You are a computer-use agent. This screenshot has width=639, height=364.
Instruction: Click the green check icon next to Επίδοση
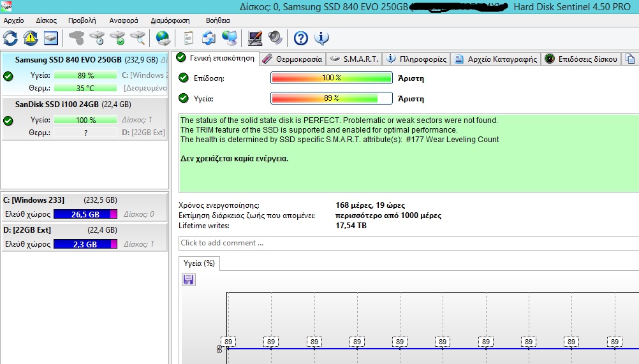184,78
